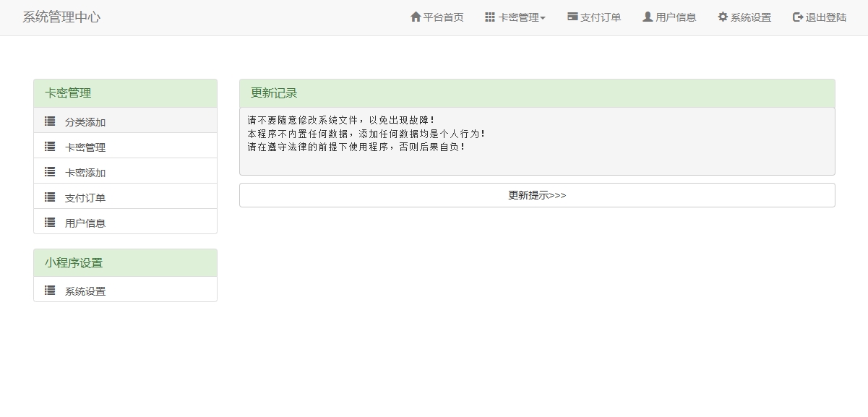Click the 卡密管理 sidebar panel heading

point(125,93)
